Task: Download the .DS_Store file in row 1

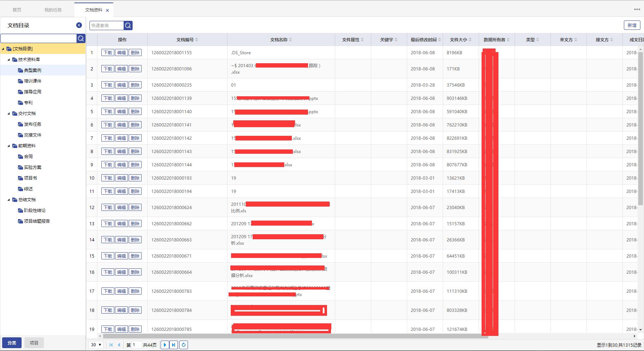Action: pos(107,53)
